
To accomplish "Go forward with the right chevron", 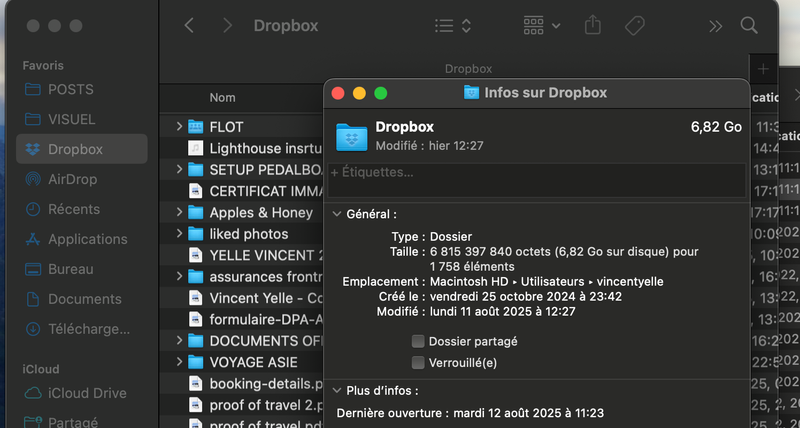I will (228, 25).
